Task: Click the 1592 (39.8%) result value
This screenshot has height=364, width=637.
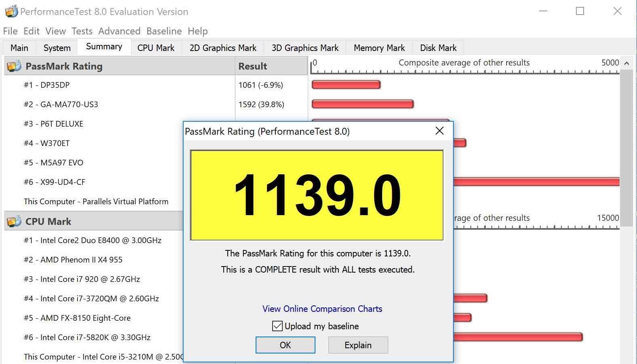Action: click(261, 104)
